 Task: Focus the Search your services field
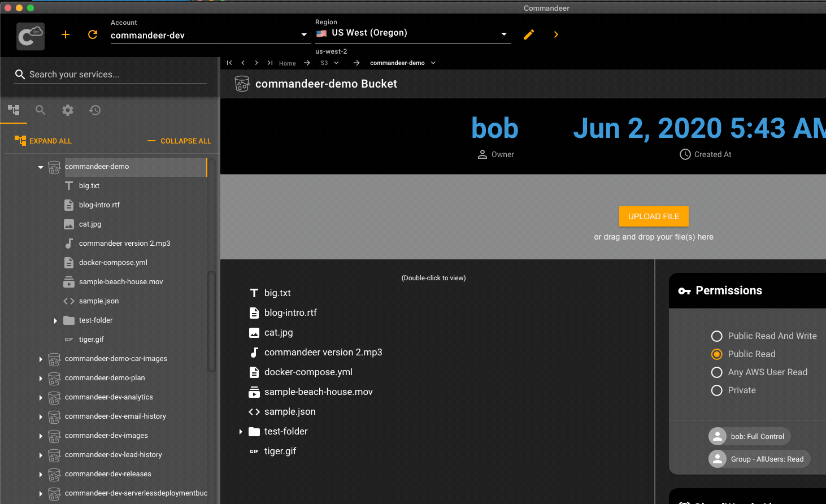[x=110, y=75]
